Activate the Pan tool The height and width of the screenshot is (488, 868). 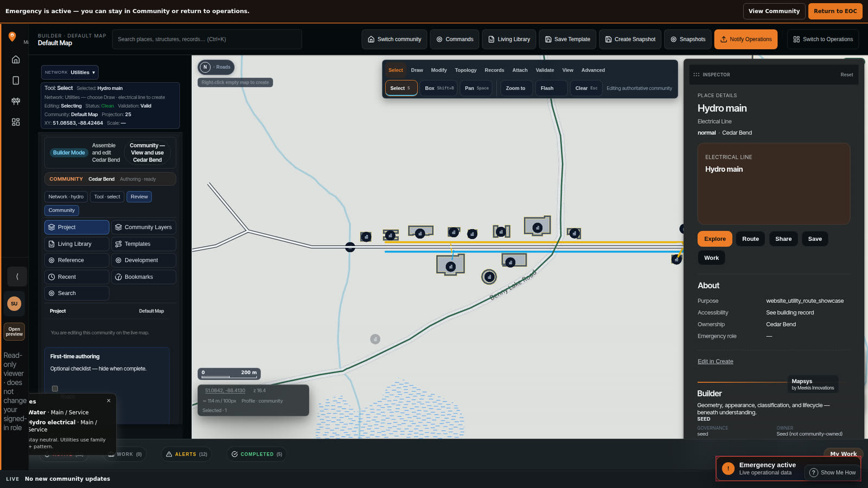[x=476, y=88]
